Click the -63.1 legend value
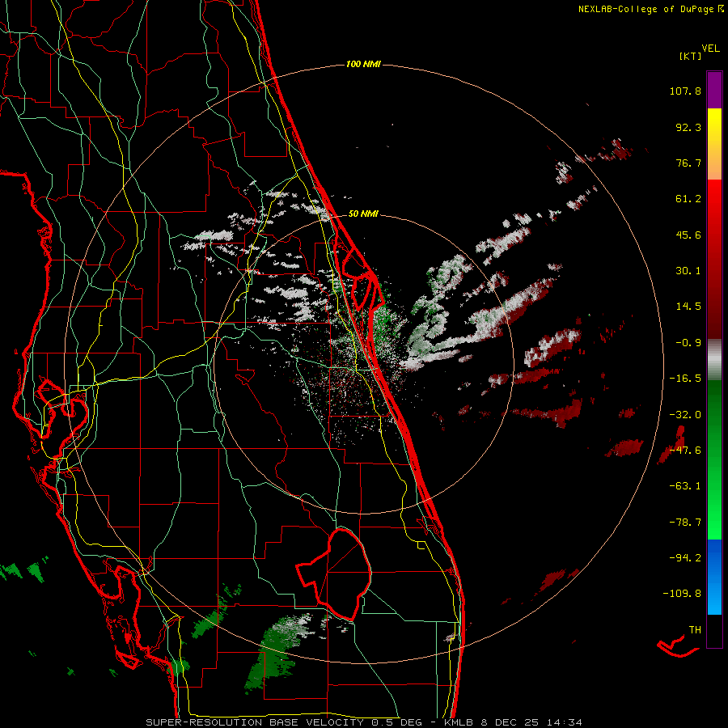This screenshot has width=728, height=728. [685, 486]
